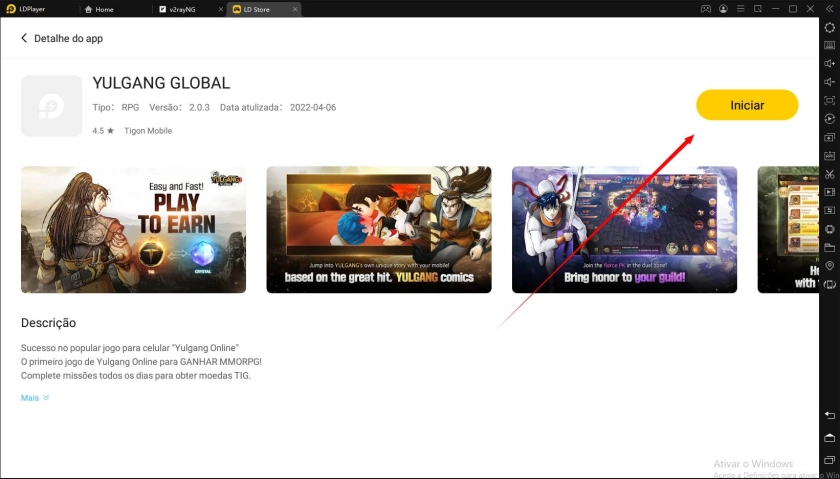Close the v2rayNG tab
The height and width of the screenshot is (479, 840).
coord(221,9)
